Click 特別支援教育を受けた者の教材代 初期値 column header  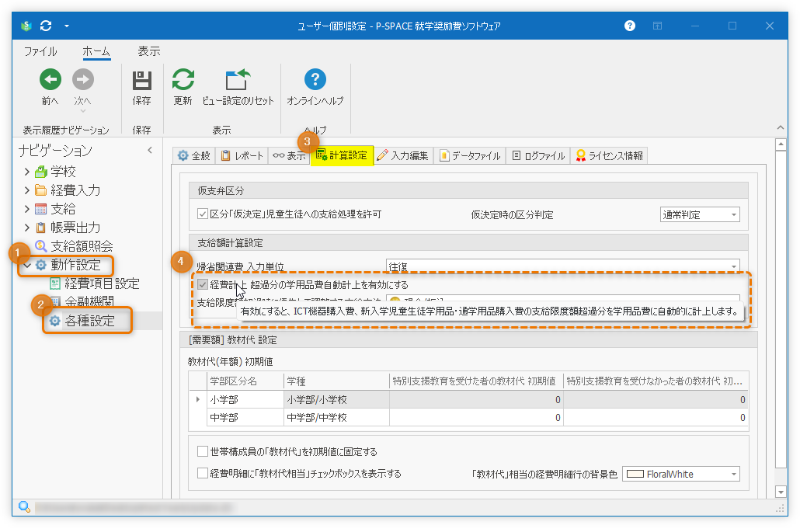(x=477, y=381)
